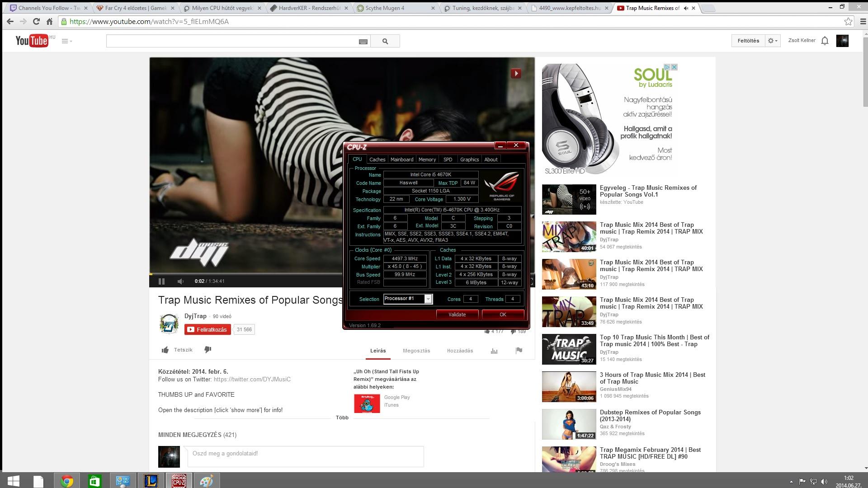Open League of Legends taskbar icon
This screenshot has height=488, width=868.
click(151, 480)
